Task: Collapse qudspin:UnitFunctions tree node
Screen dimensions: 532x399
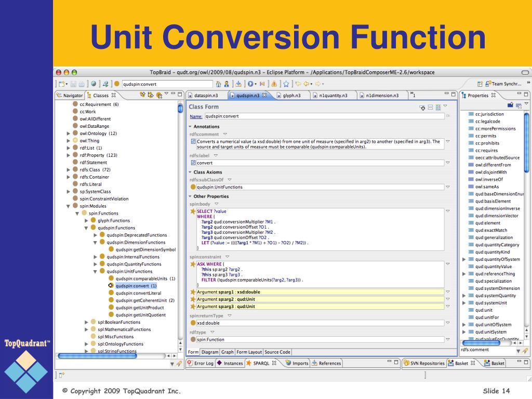Action: click(x=95, y=271)
